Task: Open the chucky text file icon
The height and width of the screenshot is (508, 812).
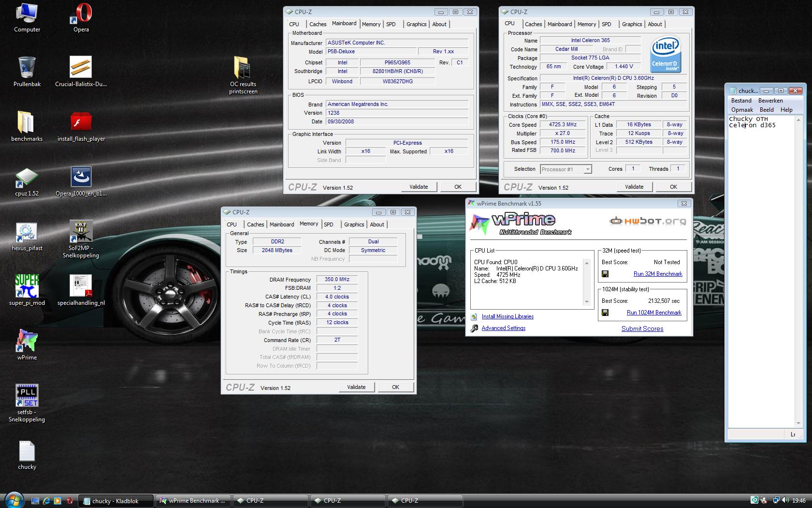Action: click(27, 455)
